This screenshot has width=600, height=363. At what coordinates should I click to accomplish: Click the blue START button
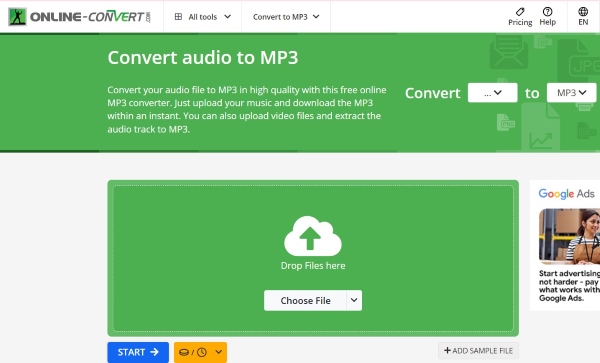pos(138,352)
